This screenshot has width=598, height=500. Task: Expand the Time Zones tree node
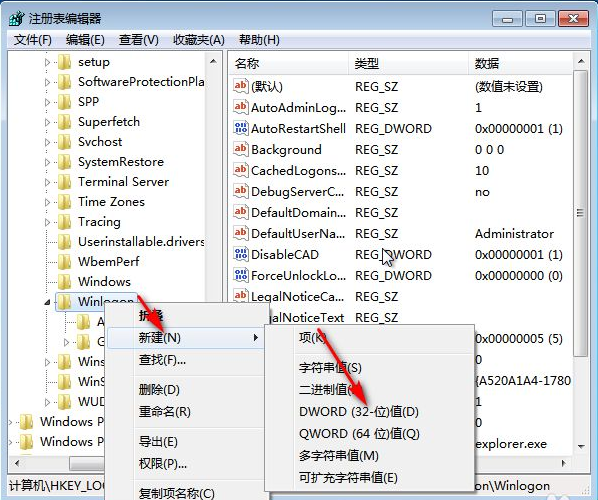click(47, 202)
